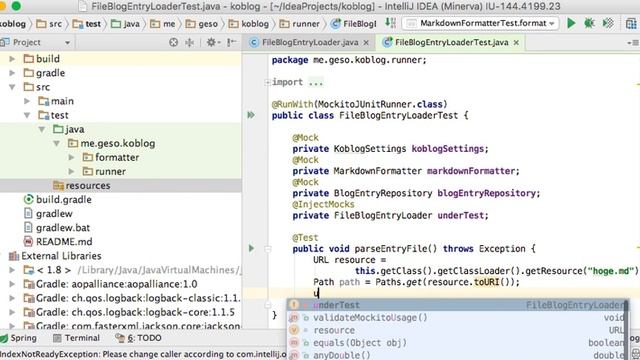Expand the runner package arrow
The height and width of the screenshot is (360, 640).
pyautogui.click(x=71, y=171)
